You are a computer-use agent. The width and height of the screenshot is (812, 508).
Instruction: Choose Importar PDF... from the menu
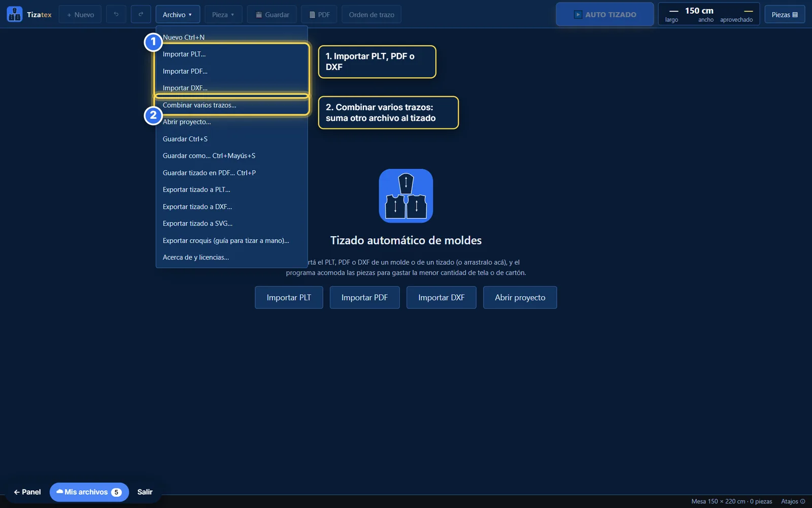point(231,71)
